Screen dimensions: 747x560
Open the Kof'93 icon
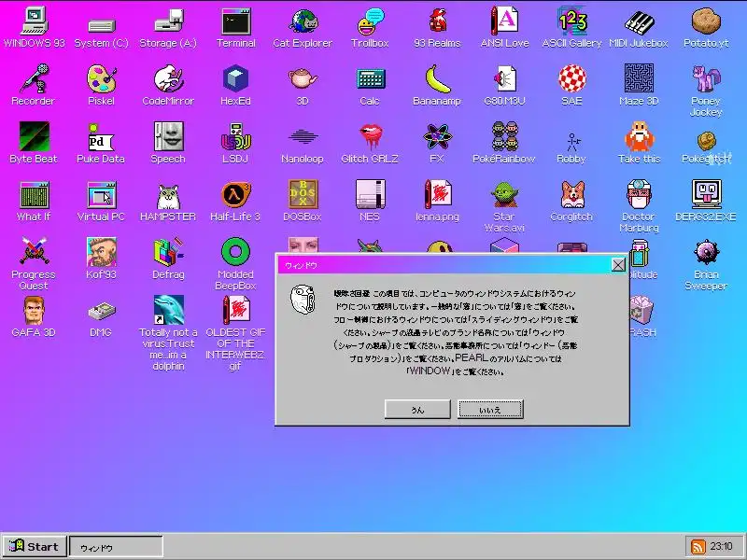click(x=101, y=252)
